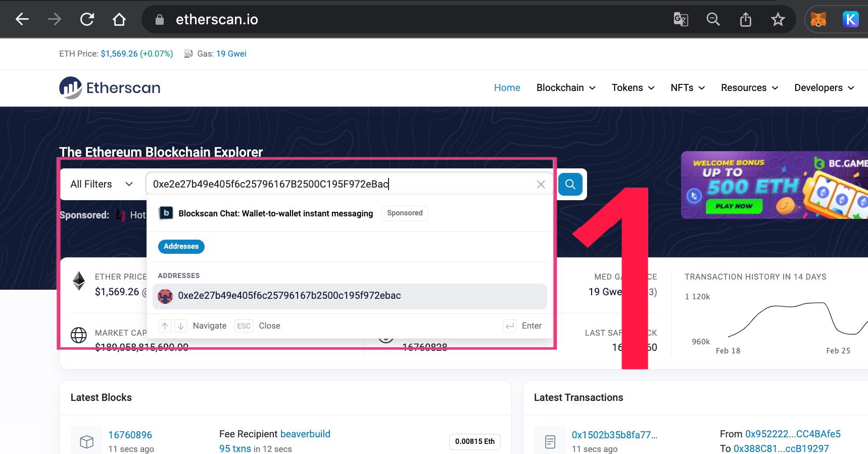Screen dimensions: 868x454
Task: Click the Latest Transactions heading
Action: pos(578,398)
